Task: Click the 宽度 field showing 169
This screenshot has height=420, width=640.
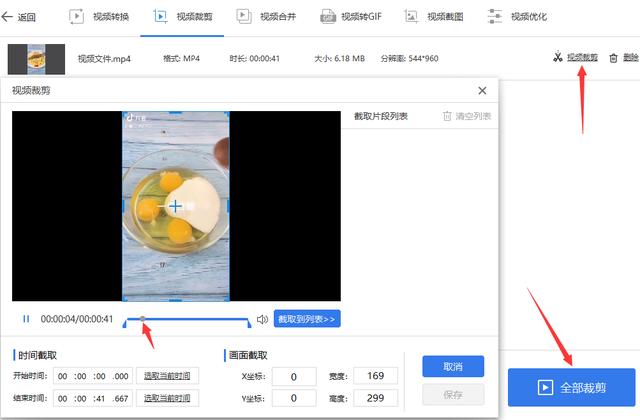Action: (x=376, y=376)
